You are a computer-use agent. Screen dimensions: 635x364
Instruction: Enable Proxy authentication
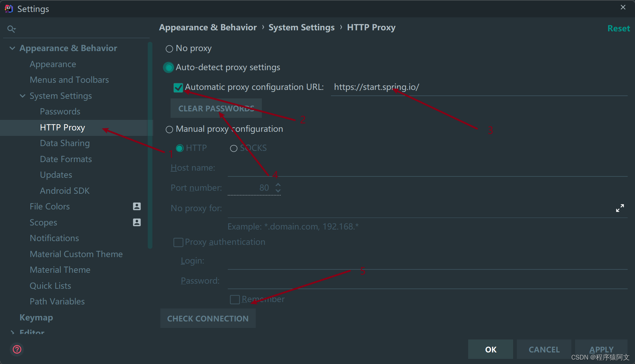178,242
